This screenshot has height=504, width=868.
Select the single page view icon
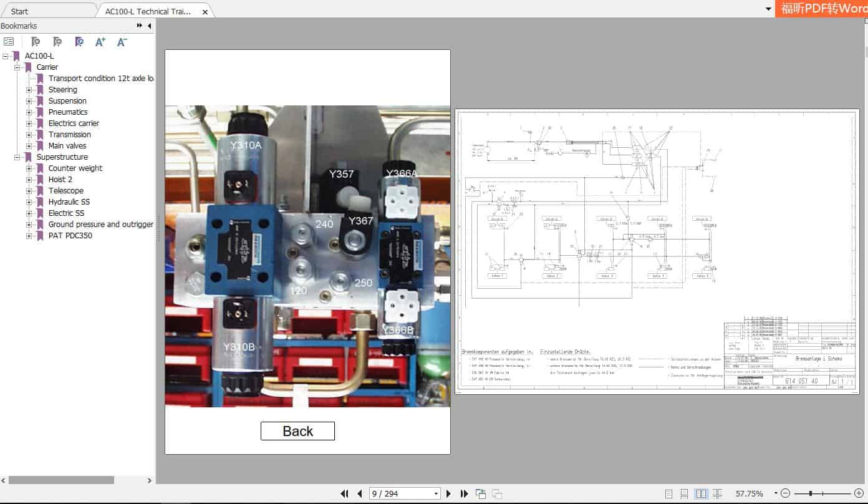[668, 493]
